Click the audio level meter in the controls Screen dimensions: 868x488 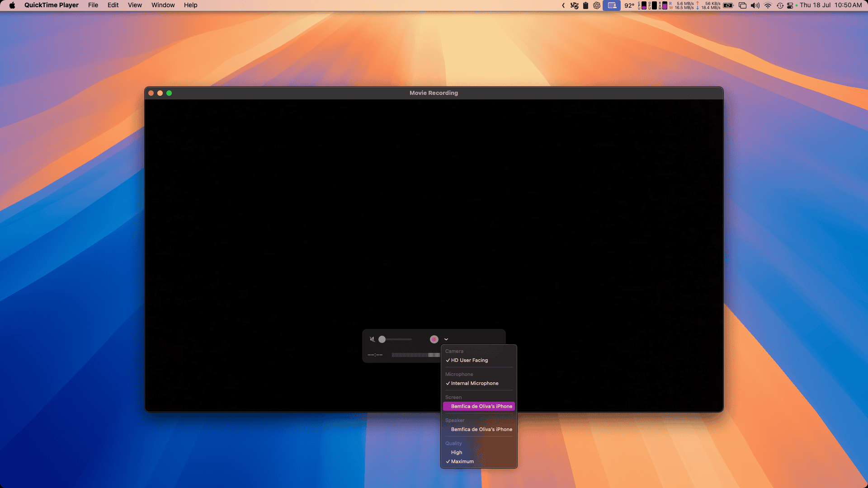(414, 355)
